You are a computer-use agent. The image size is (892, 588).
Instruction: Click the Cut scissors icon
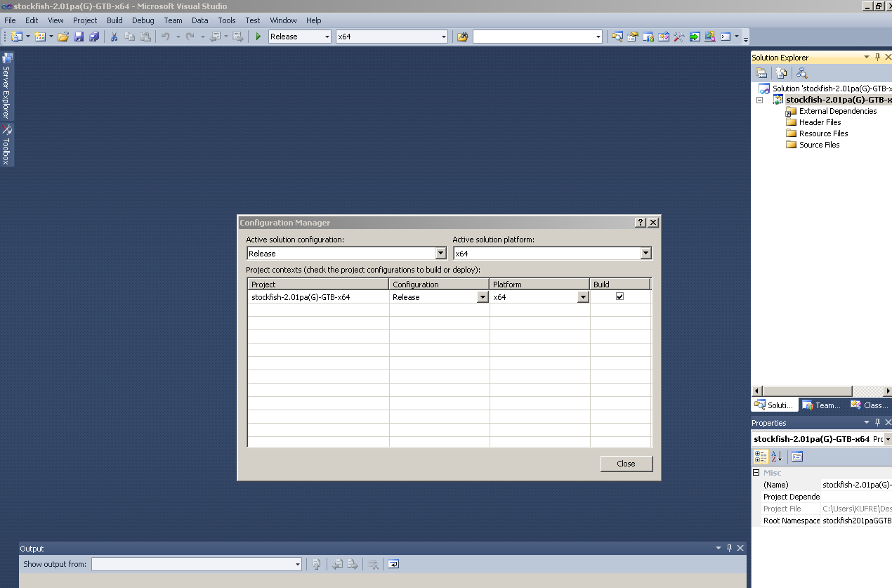114,37
